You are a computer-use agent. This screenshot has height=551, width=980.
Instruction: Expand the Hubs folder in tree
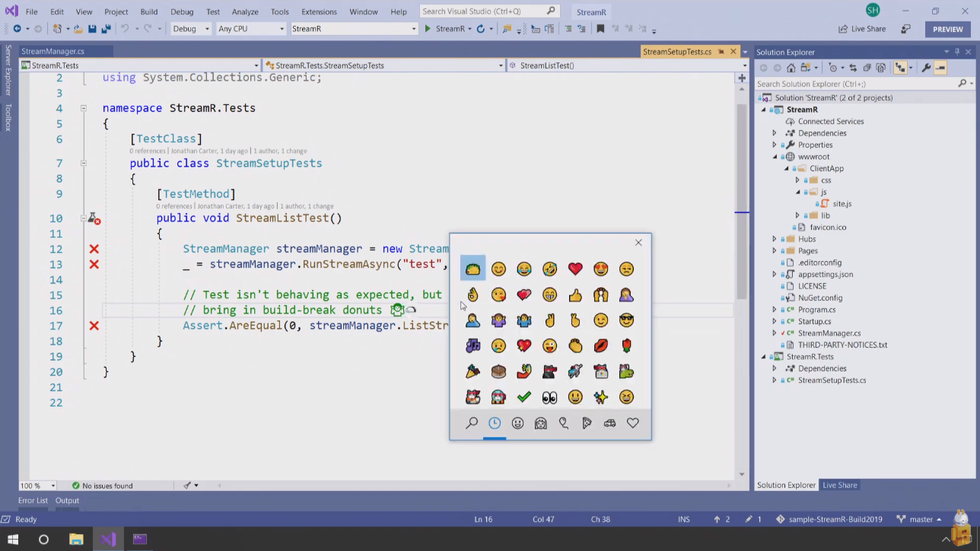click(x=775, y=239)
